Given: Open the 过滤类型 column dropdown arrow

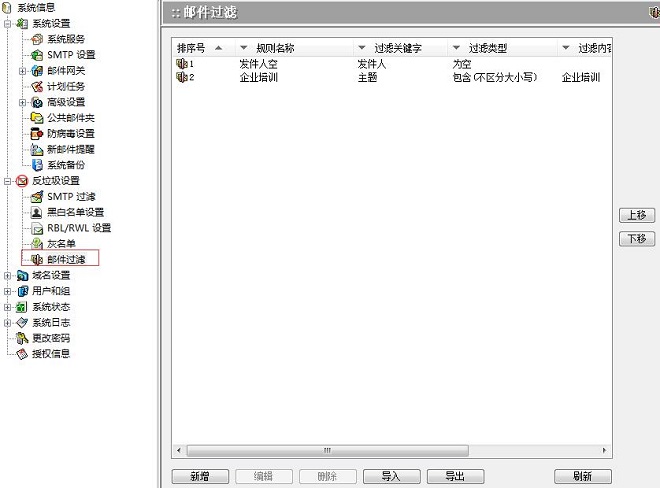Looking at the screenshot, I should [x=456, y=48].
